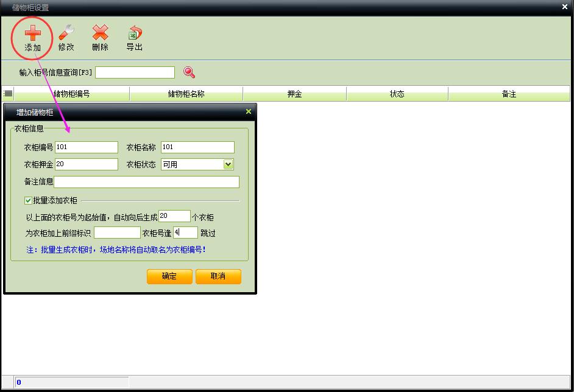Open the 衣柜状态 dropdown
The height and width of the screenshot is (392, 574).
pos(228,164)
